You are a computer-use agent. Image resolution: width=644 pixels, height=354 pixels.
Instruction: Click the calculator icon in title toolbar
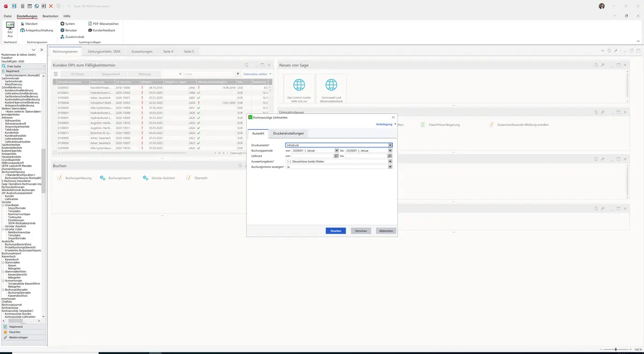tap(23, 6)
